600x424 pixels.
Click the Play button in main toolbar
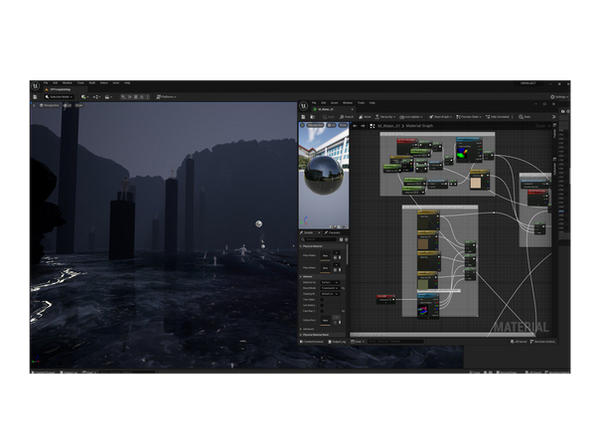click(123, 97)
